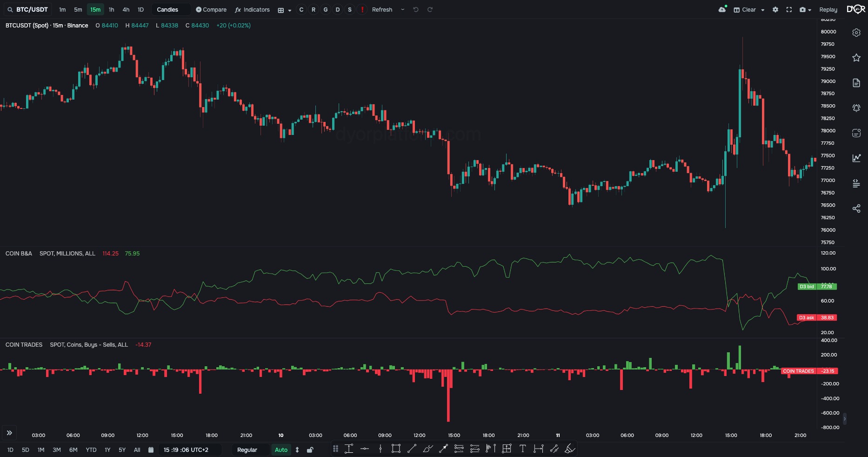Open the notes document icon in sidebar
Image resolution: width=868 pixels, height=457 pixels.
coord(856,83)
